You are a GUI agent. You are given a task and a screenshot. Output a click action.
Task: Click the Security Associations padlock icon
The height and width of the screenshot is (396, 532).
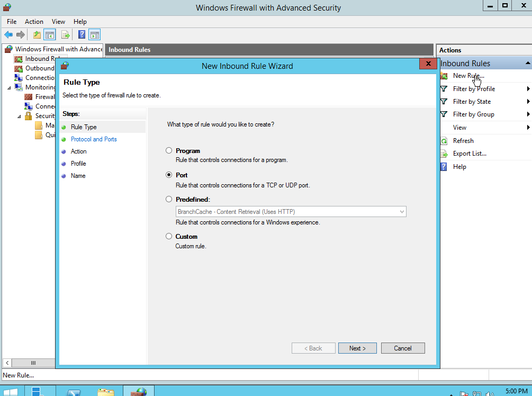click(29, 116)
